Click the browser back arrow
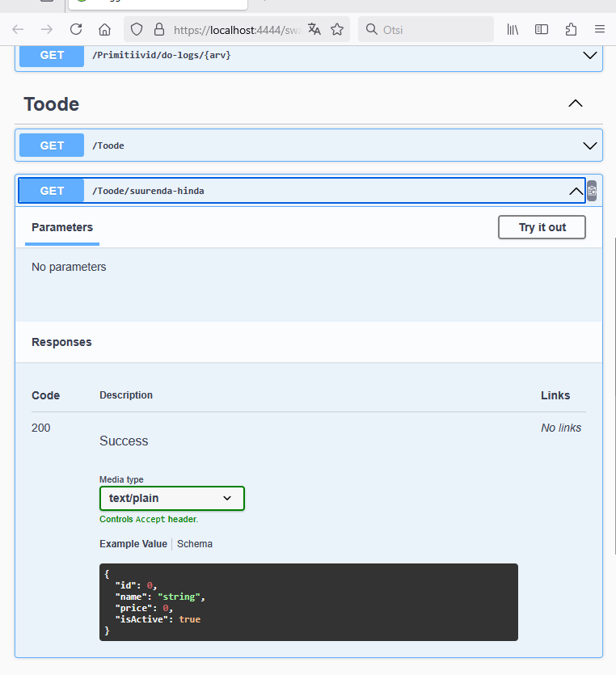Screen dimensions: 616x675 [18, 30]
